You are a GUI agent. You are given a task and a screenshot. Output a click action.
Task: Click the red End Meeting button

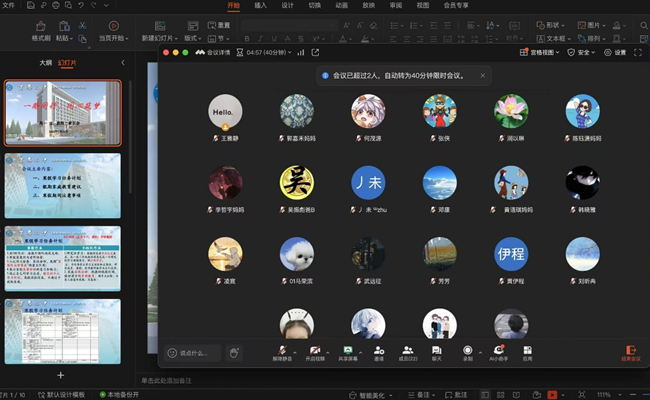tap(629, 352)
